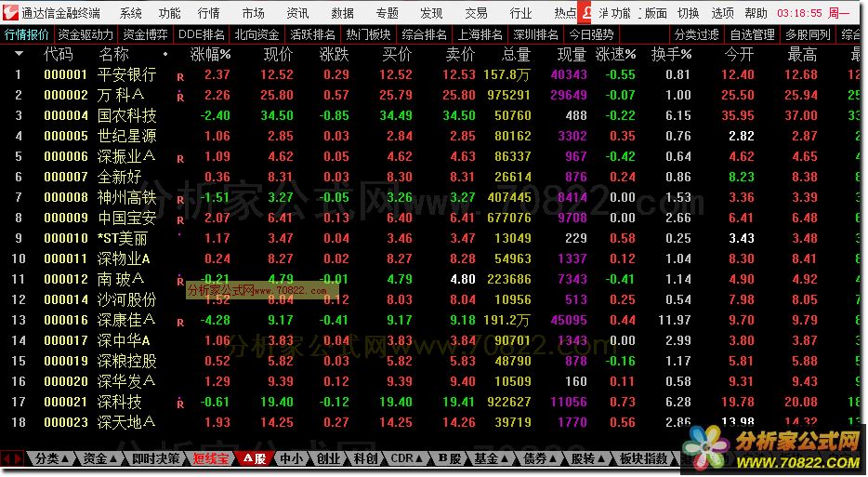The width and height of the screenshot is (868, 477).
Task: Switch to the 北向资金 tab
Action: coord(256,34)
